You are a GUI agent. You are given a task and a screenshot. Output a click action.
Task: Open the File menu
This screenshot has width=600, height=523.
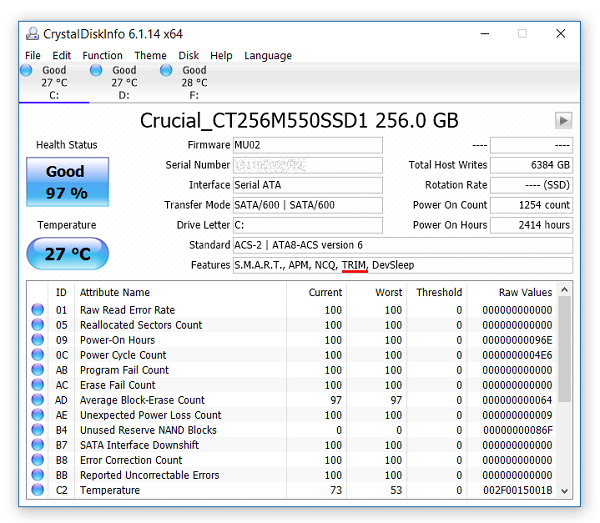click(33, 55)
